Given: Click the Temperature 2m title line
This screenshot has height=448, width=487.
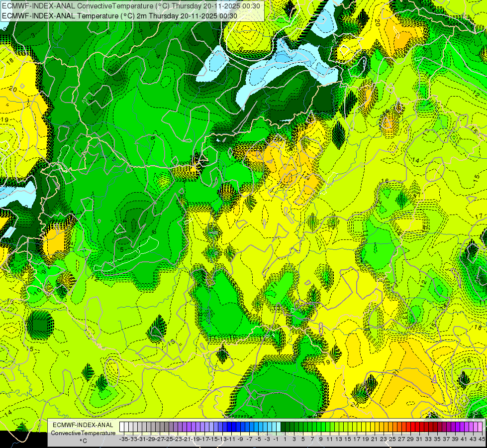Looking at the screenshot, I should point(119,16).
